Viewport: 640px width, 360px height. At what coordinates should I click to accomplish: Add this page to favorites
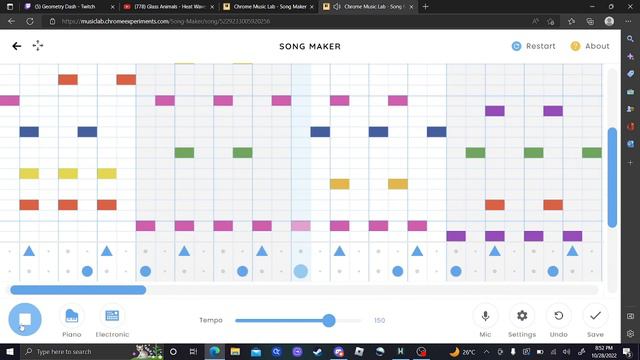551,22
